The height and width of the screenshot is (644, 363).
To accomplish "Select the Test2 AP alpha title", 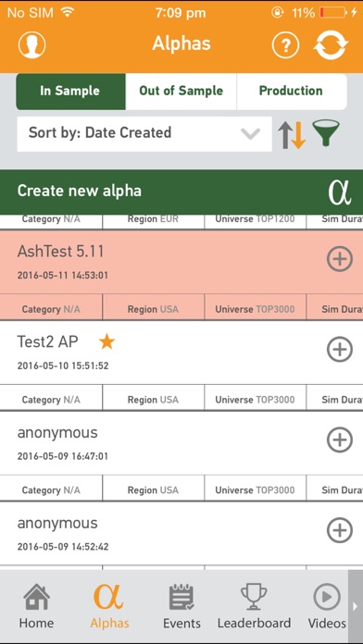I will [x=47, y=341].
